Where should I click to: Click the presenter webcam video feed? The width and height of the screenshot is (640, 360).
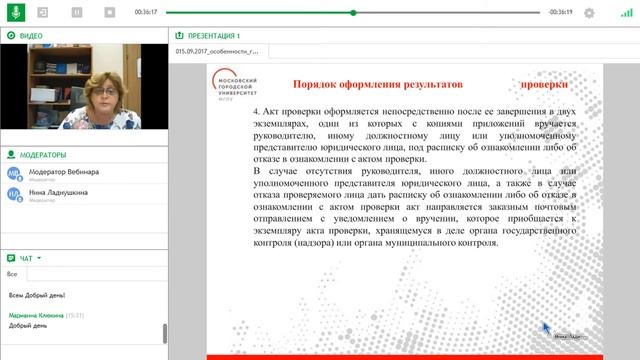tap(84, 87)
